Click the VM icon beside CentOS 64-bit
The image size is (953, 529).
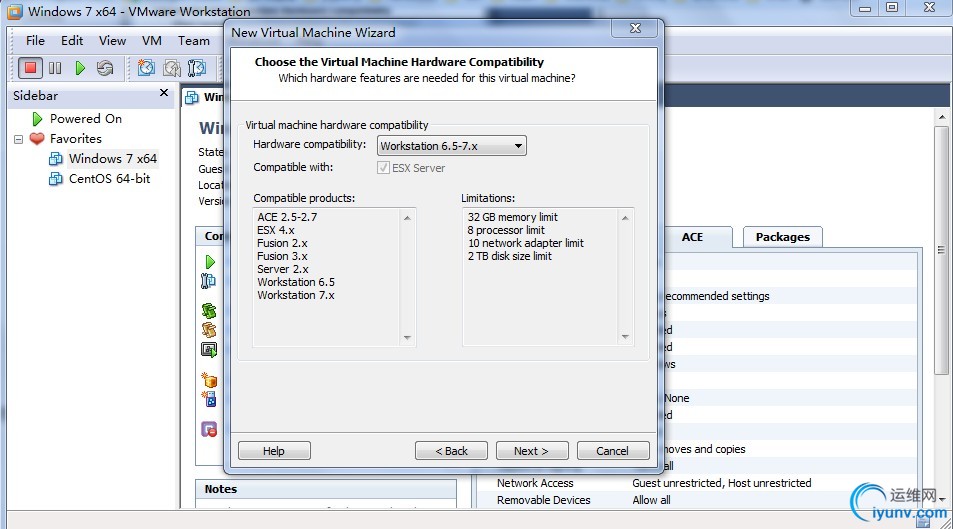pyautogui.click(x=55, y=179)
